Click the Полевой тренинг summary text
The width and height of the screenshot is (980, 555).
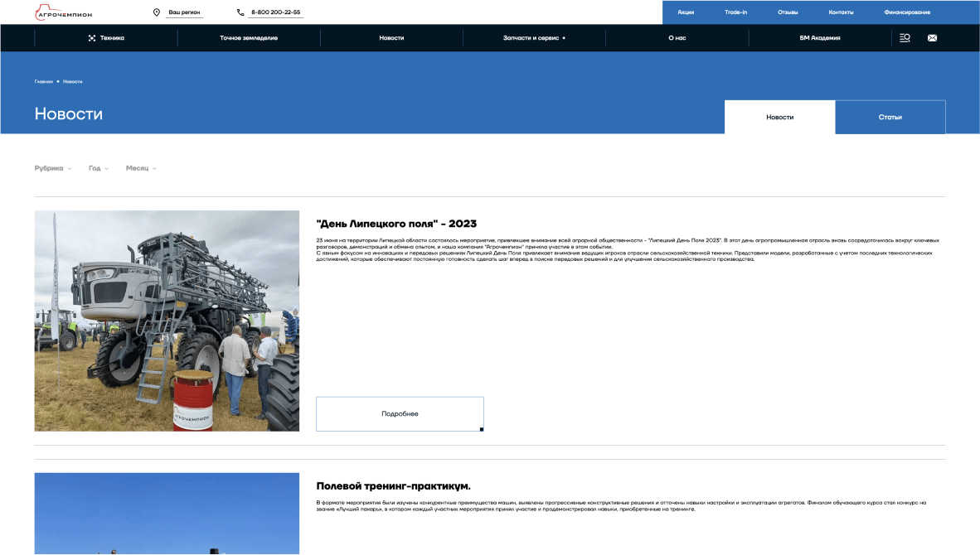[x=621, y=505]
